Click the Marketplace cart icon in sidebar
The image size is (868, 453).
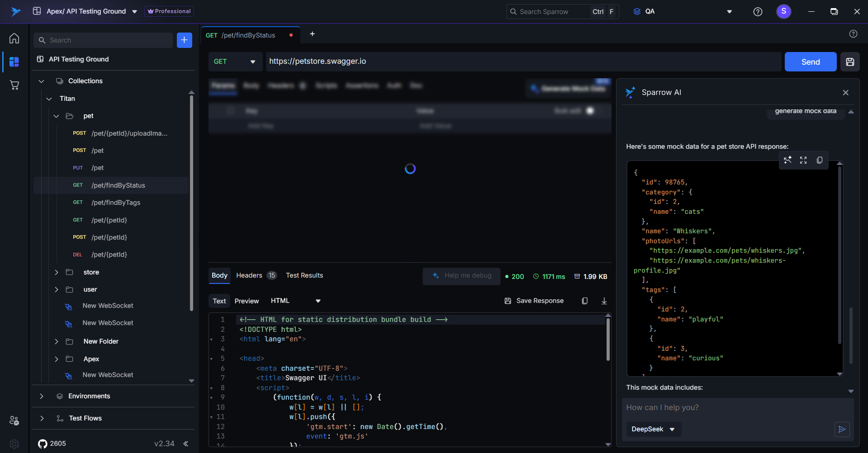tap(14, 85)
